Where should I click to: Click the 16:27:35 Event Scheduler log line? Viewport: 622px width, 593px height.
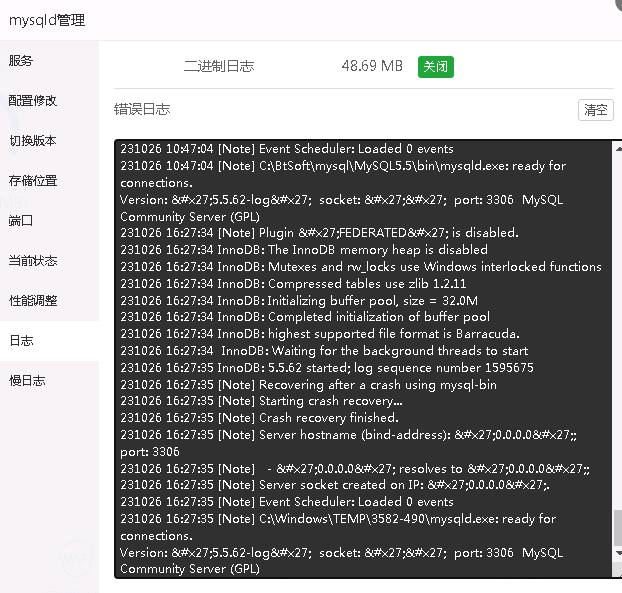click(287, 502)
